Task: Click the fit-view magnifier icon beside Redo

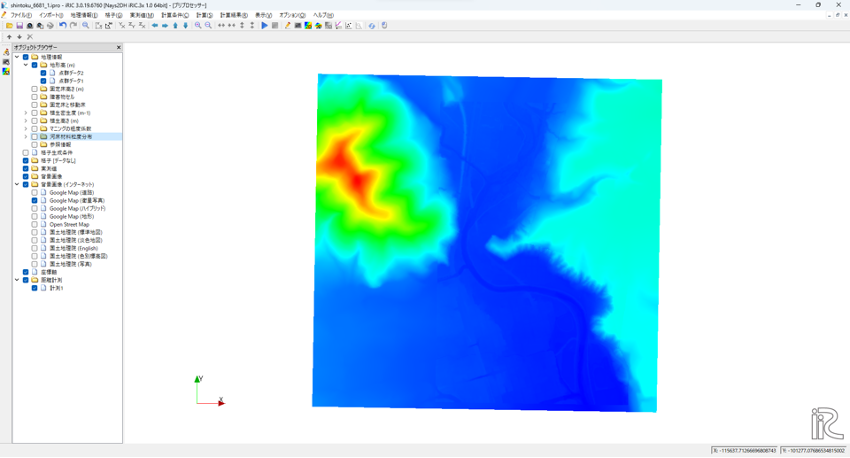Action: pos(86,25)
